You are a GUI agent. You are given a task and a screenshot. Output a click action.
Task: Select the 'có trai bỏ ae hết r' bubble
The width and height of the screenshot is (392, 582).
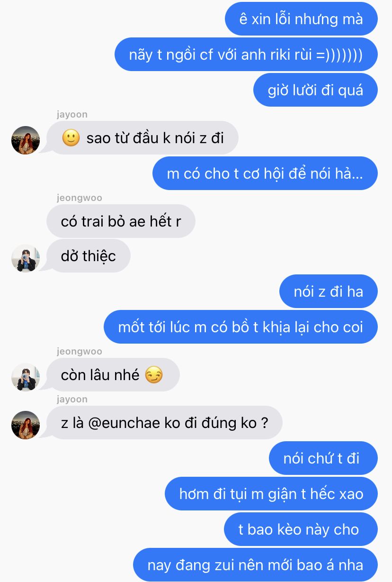pos(121,221)
